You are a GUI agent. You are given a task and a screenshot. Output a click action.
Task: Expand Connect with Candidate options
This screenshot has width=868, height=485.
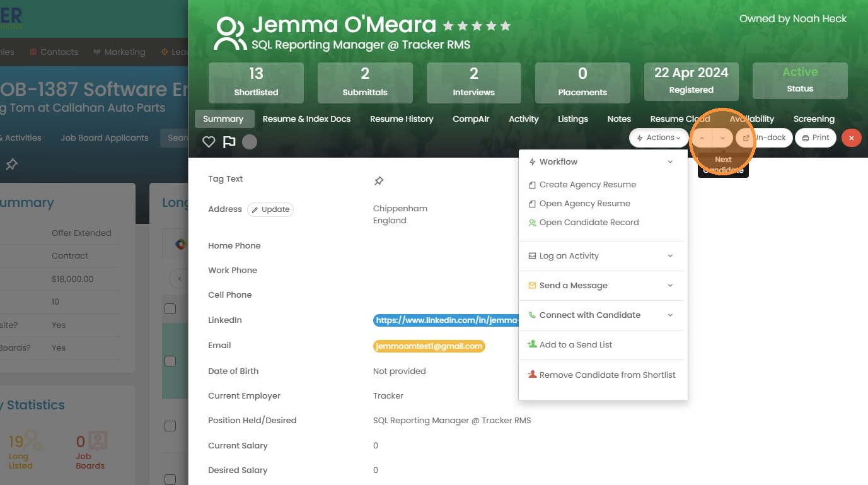[x=602, y=315]
